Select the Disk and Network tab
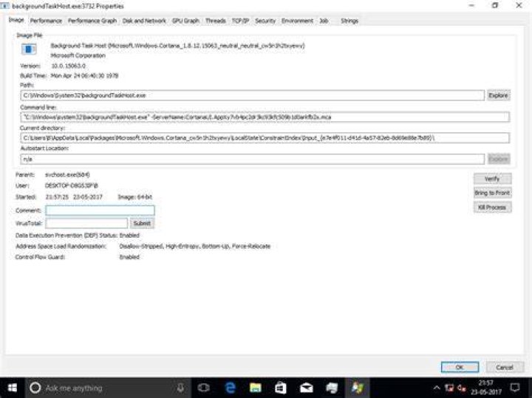The width and height of the screenshot is (532, 398). click(x=144, y=21)
